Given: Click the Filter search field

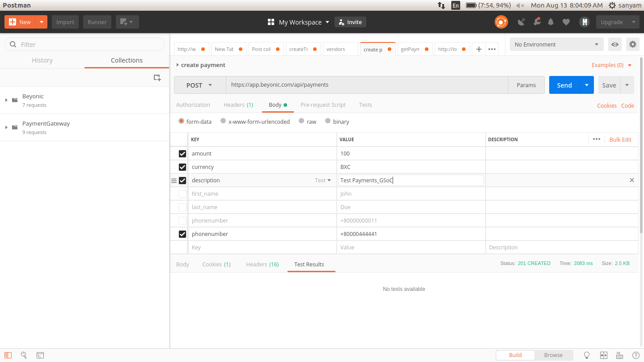Looking at the screenshot, I should (85, 44).
